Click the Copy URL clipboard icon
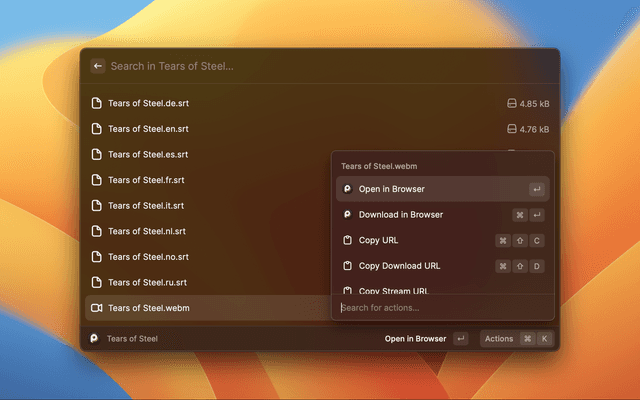The height and width of the screenshot is (400, 640). (x=347, y=240)
